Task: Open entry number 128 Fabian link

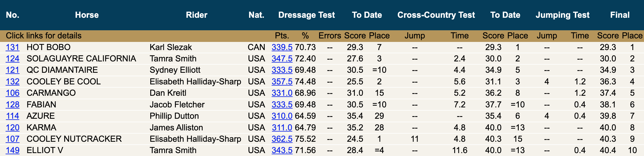Action: tap(12, 104)
